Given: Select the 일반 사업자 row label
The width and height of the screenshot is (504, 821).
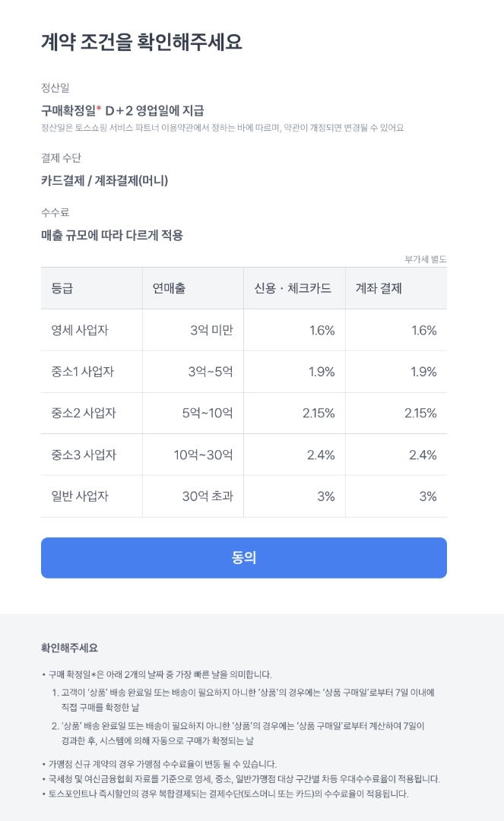Looking at the screenshot, I should (x=79, y=496).
